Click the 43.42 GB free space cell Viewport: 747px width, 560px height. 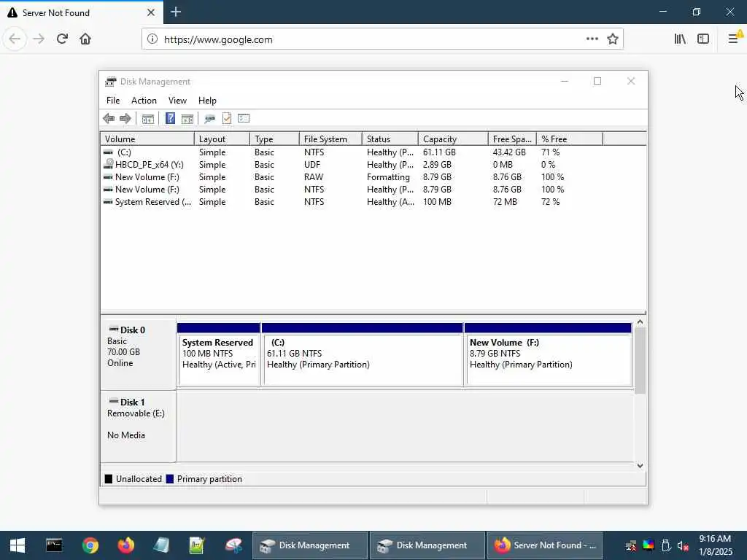(x=509, y=152)
